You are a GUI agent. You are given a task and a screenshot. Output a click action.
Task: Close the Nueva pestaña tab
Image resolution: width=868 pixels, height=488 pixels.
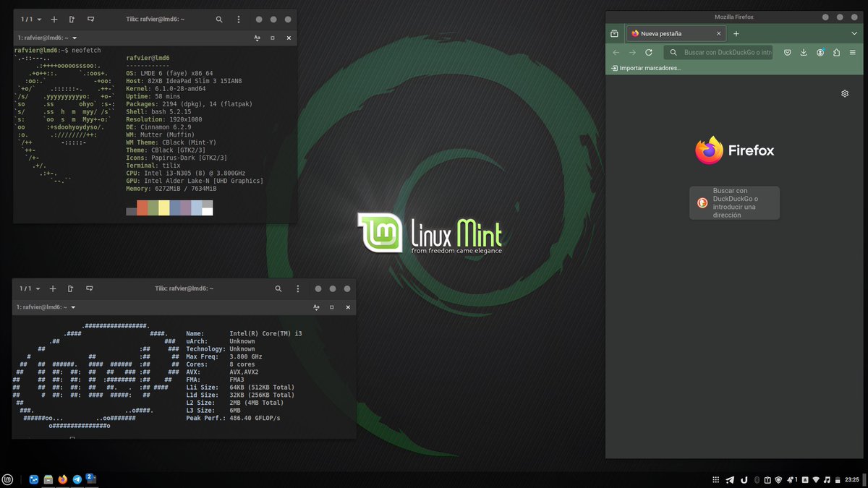pos(718,33)
